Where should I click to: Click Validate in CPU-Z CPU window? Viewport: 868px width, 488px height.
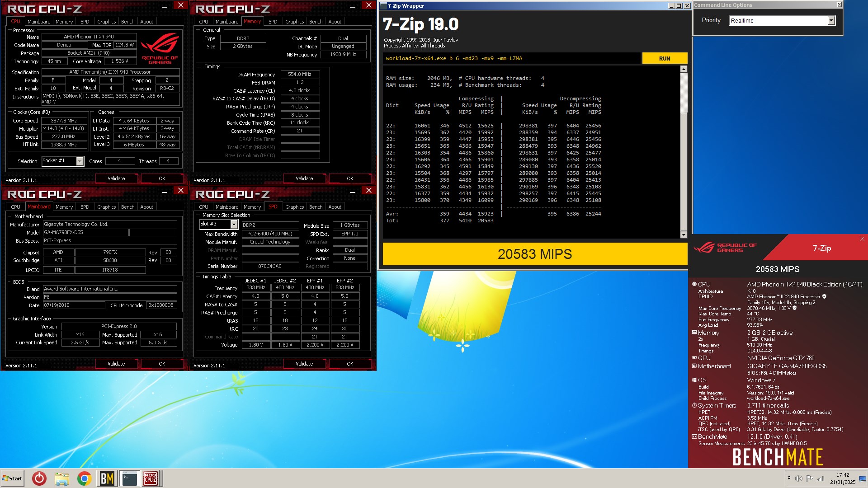116,178
